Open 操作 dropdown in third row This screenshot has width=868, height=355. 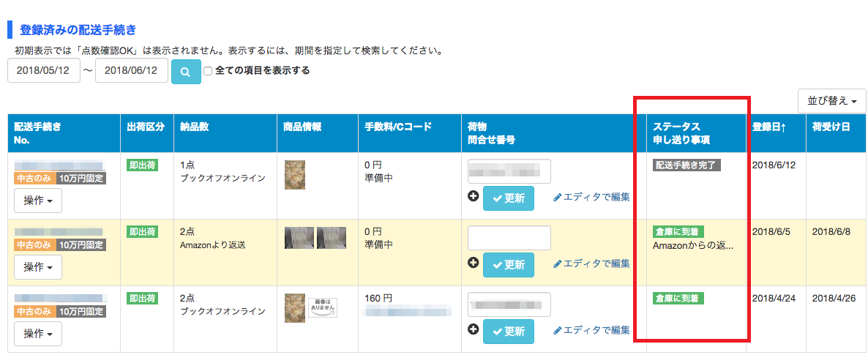(38, 334)
